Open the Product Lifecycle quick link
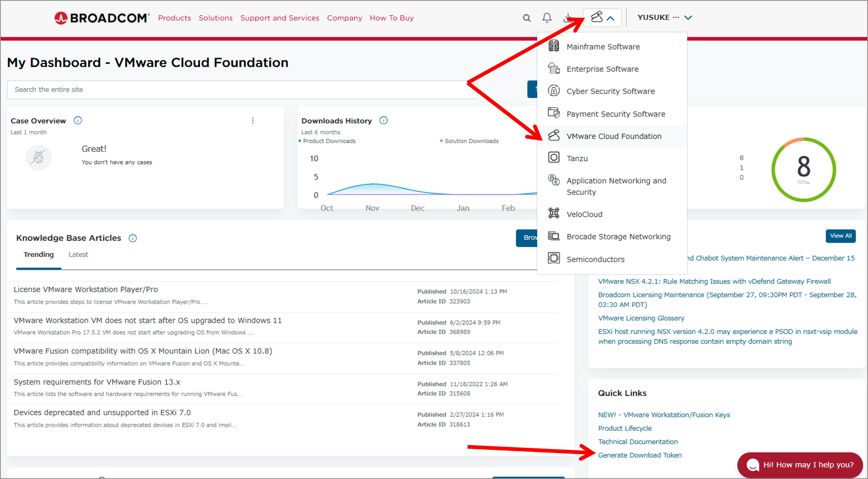Screen dimensions: 868x479 (625, 428)
